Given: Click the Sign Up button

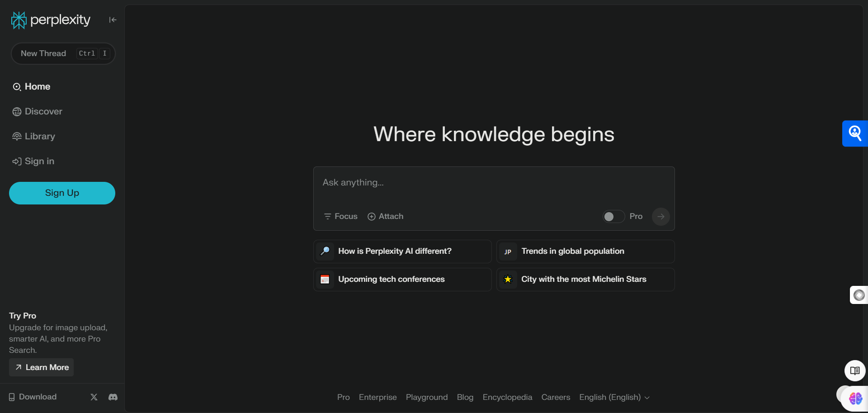Looking at the screenshot, I should click(62, 193).
